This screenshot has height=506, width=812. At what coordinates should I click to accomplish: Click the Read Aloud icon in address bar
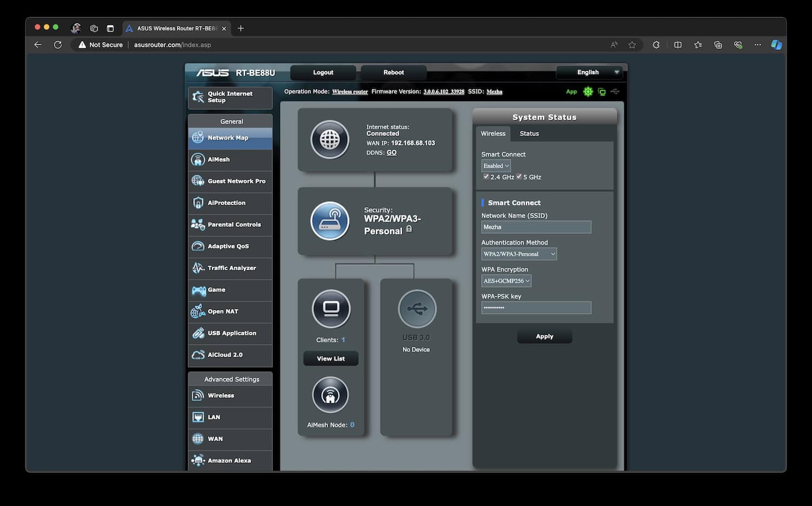click(614, 45)
